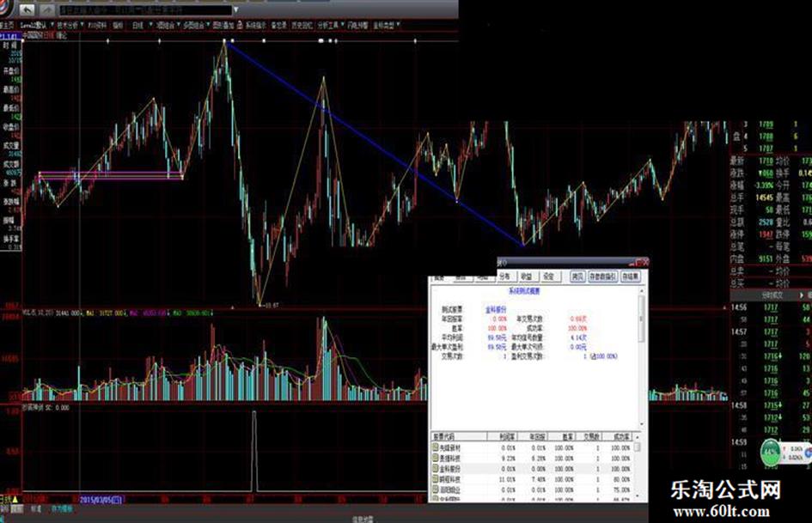The height and width of the screenshot is (523, 812).
Task: Click the application logo at top-left
Action: point(6,9)
